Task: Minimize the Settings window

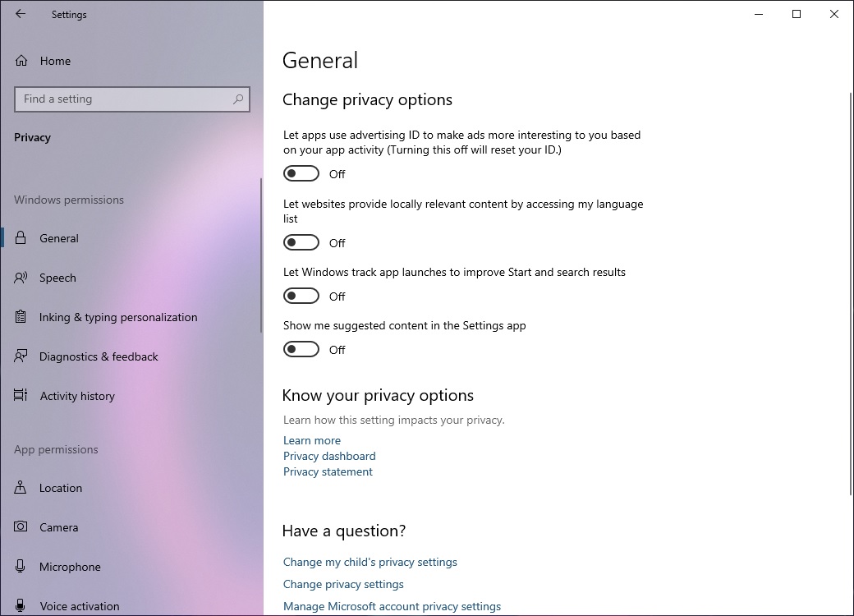Action: 759,14
